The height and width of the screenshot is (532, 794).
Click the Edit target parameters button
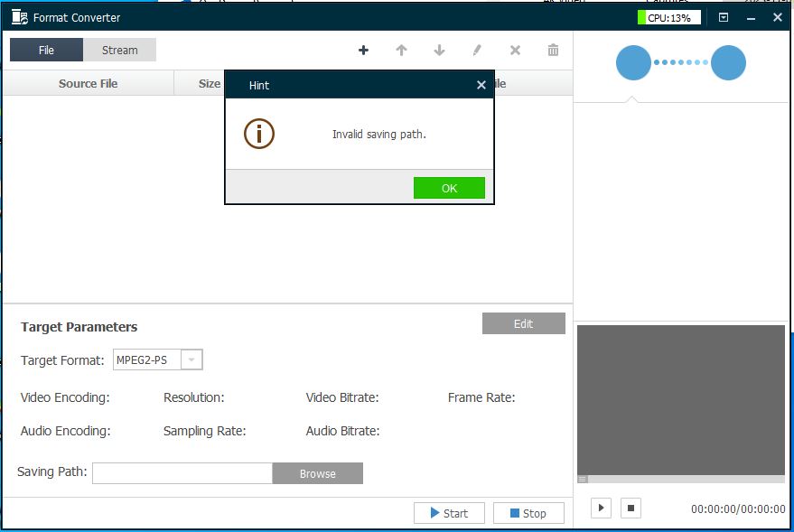pos(523,323)
